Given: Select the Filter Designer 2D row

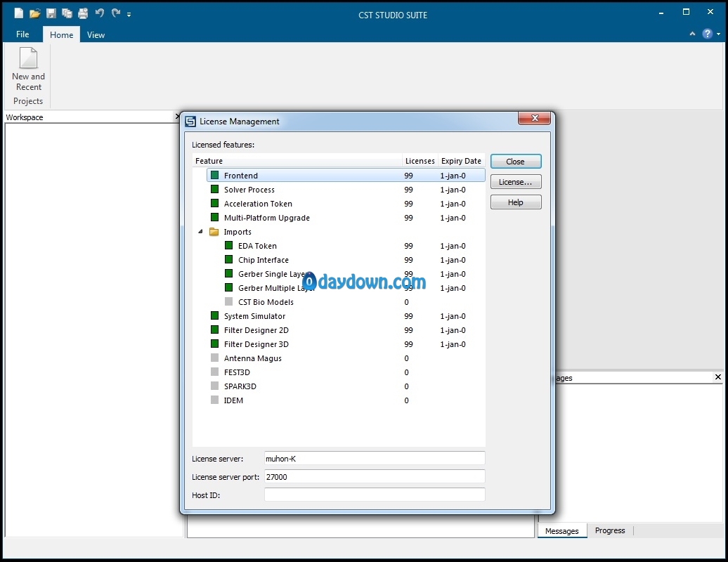Looking at the screenshot, I should (346, 330).
